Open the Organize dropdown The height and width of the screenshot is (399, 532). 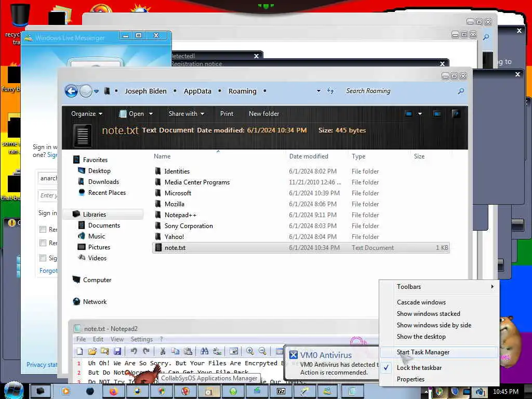pyautogui.click(x=87, y=114)
